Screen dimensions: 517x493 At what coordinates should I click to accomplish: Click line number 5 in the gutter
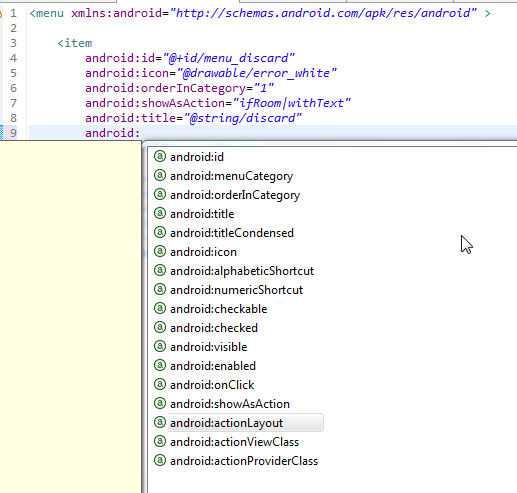pos(13,73)
